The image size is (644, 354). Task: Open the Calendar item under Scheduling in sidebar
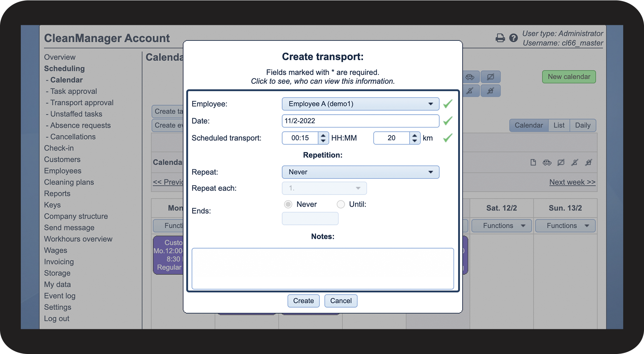tap(66, 80)
